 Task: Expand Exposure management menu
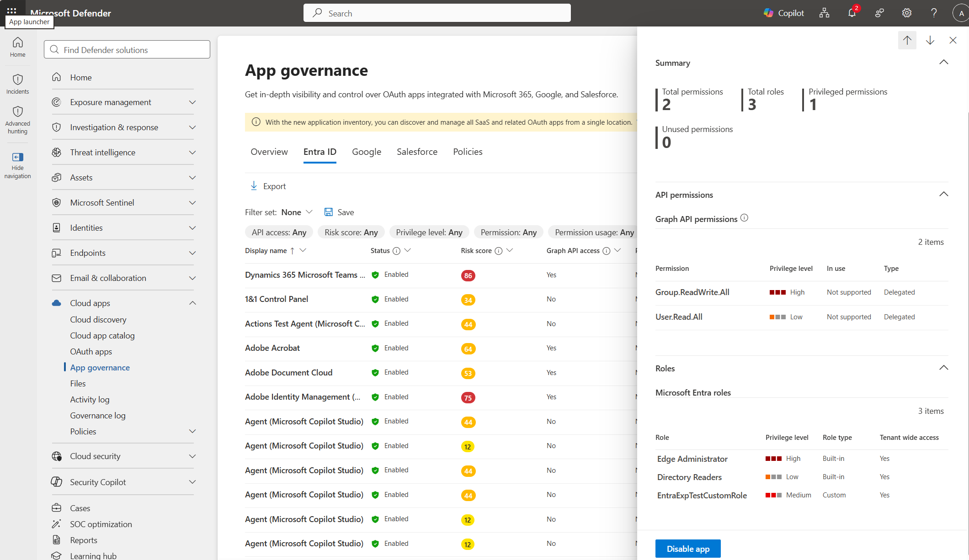coord(192,102)
